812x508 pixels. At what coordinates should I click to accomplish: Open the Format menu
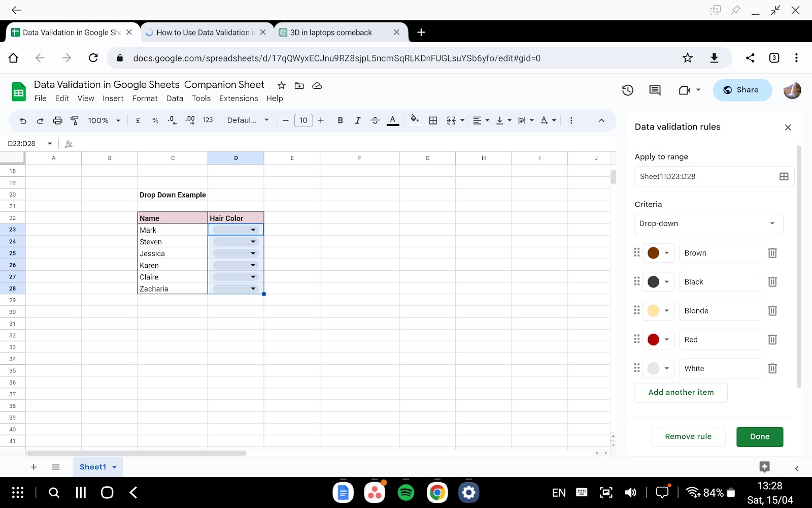(x=145, y=99)
